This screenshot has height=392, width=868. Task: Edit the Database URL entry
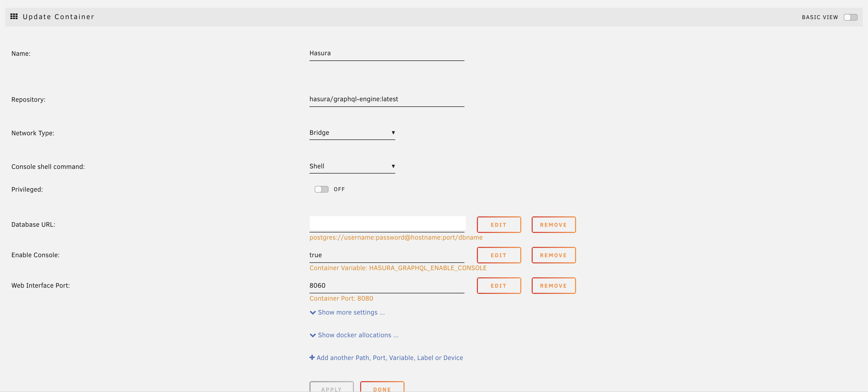[499, 225]
